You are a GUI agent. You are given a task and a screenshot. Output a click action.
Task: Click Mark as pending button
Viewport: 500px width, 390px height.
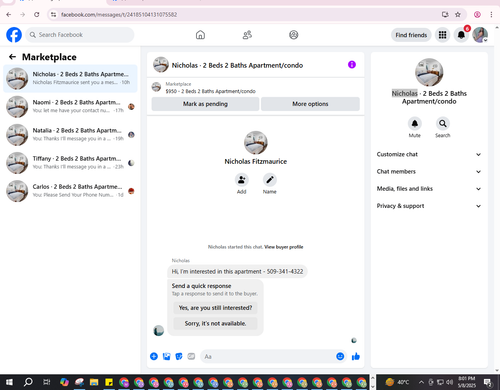click(205, 104)
